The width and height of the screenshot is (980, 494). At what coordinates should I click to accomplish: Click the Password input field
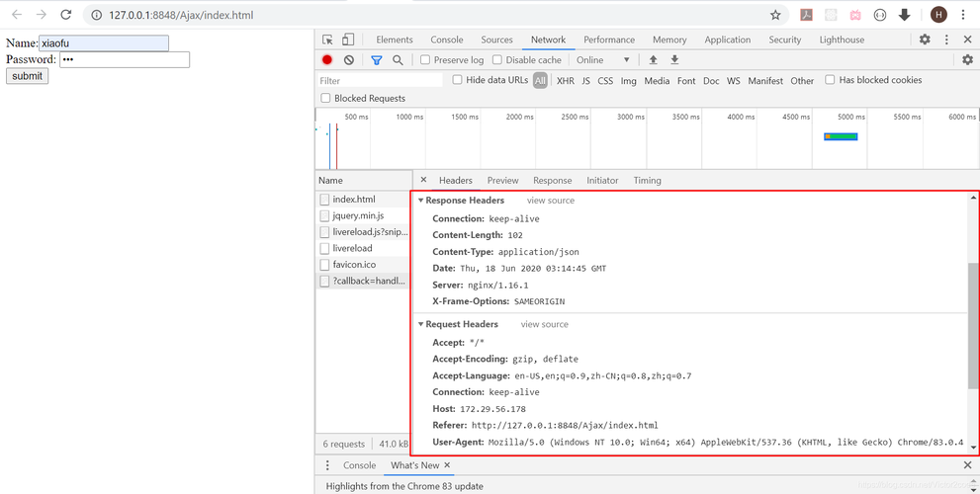[x=125, y=59]
